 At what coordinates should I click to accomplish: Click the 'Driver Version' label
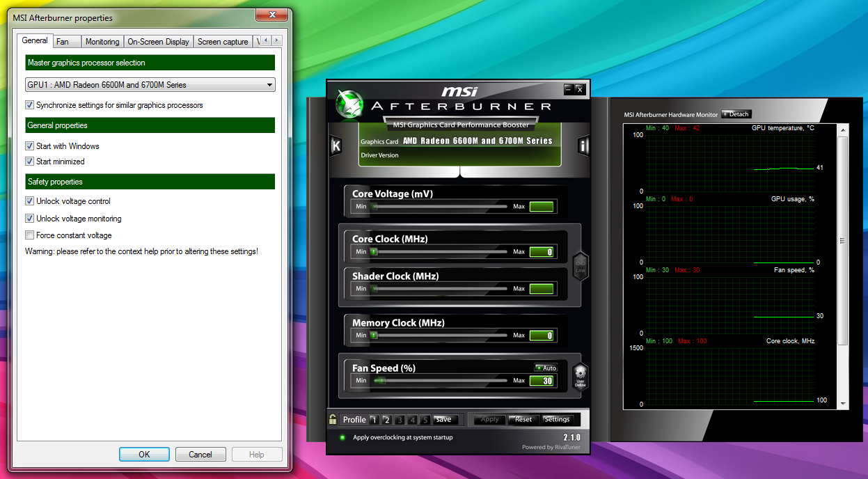pyautogui.click(x=379, y=155)
